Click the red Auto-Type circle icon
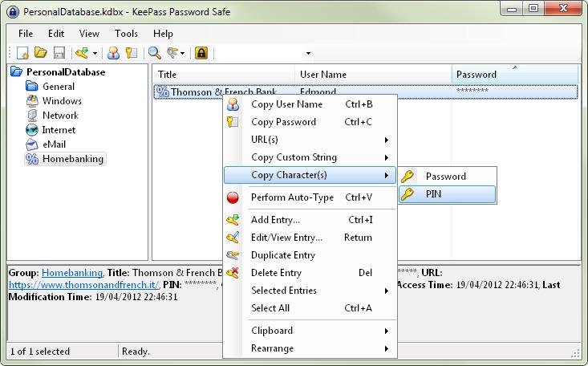 click(233, 197)
